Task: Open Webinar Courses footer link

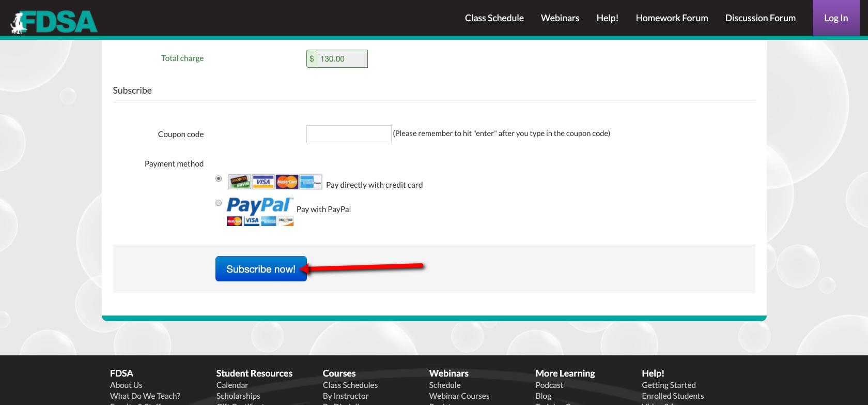Action: coord(459,396)
